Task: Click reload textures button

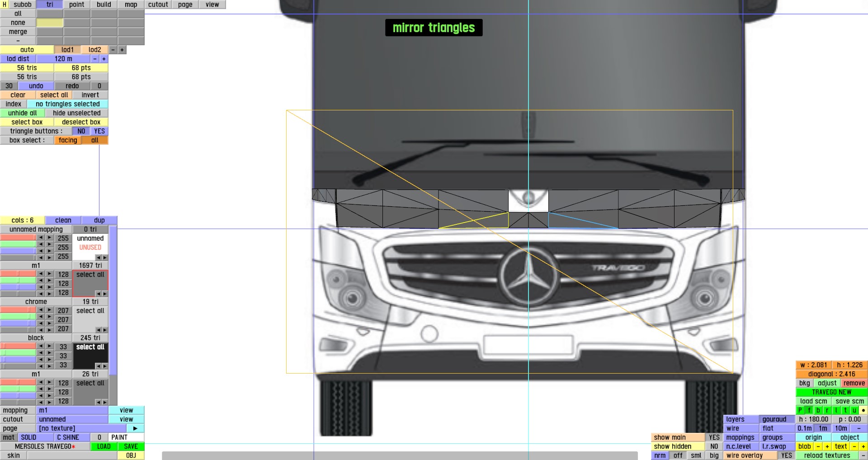Action: point(827,455)
